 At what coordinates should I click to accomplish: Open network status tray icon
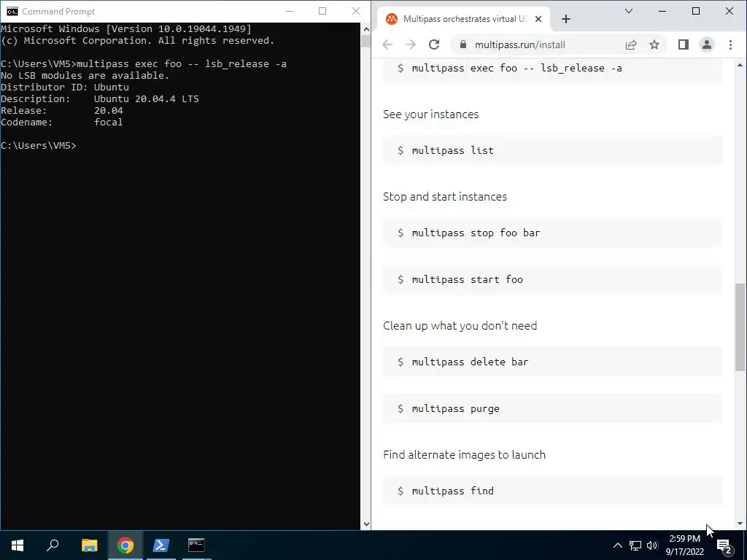(635, 545)
